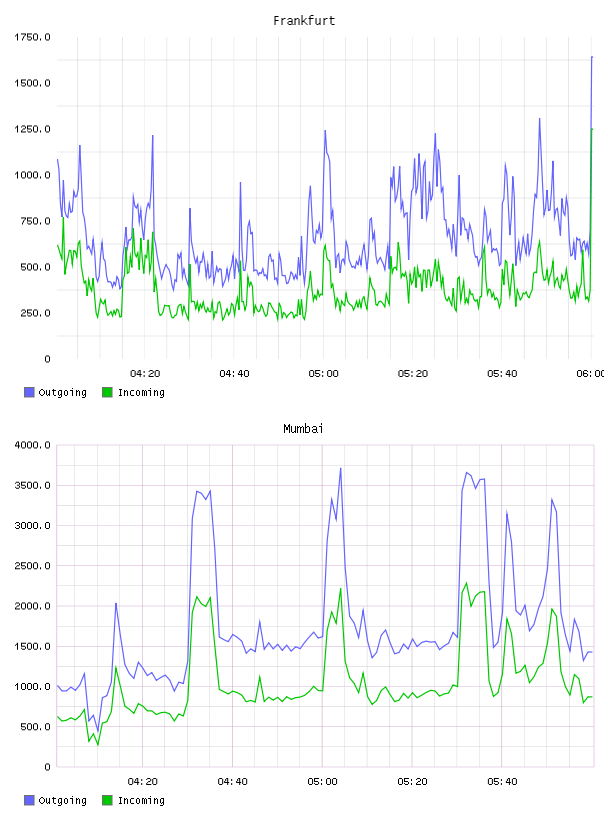Screen dimensions: 608x816
Task: Click the 750.0 y-axis label on Frankfurt
Action: point(35,221)
